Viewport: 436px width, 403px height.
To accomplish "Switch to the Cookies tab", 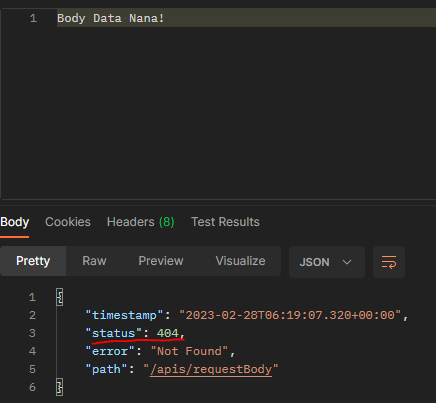I will [68, 222].
